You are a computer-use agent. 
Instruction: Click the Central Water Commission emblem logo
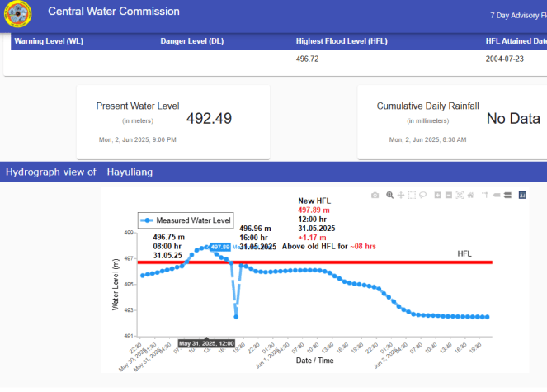(x=17, y=14)
